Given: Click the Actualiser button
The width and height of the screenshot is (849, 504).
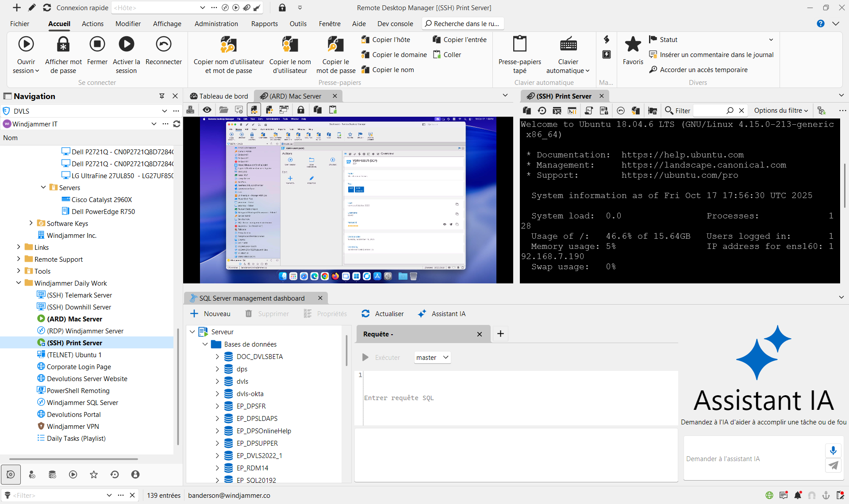Looking at the screenshot, I should click(383, 313).
